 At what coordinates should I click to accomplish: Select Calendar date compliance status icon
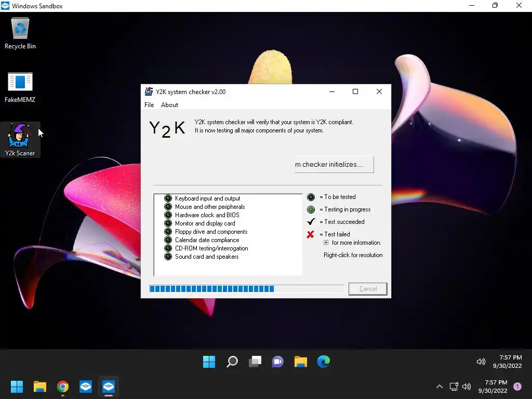pos(168,240)
